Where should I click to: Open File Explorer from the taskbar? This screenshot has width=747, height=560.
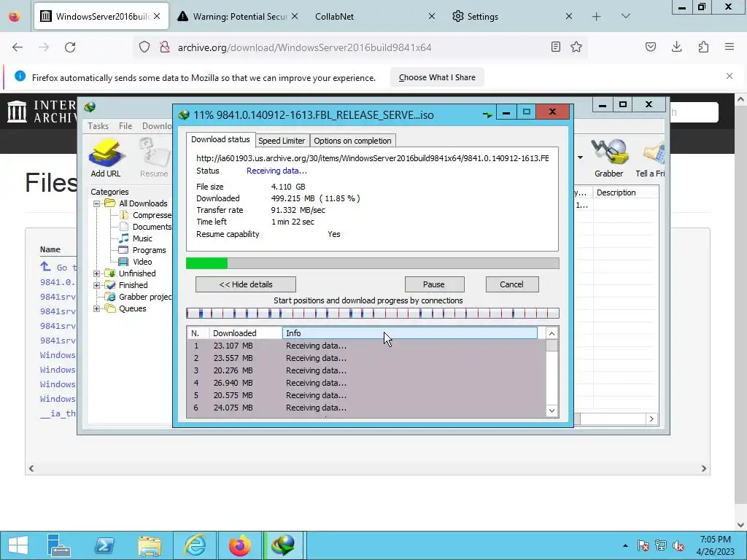click(150, 545)
